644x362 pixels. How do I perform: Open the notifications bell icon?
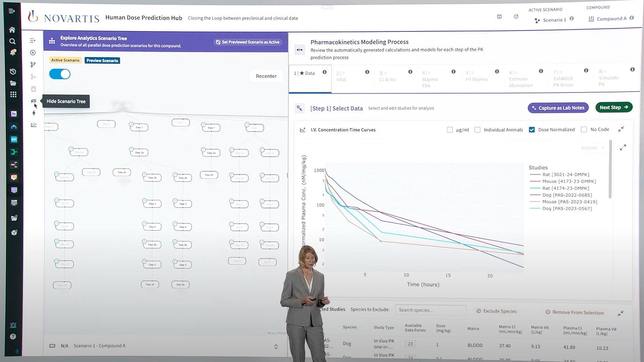click(13, 52)
